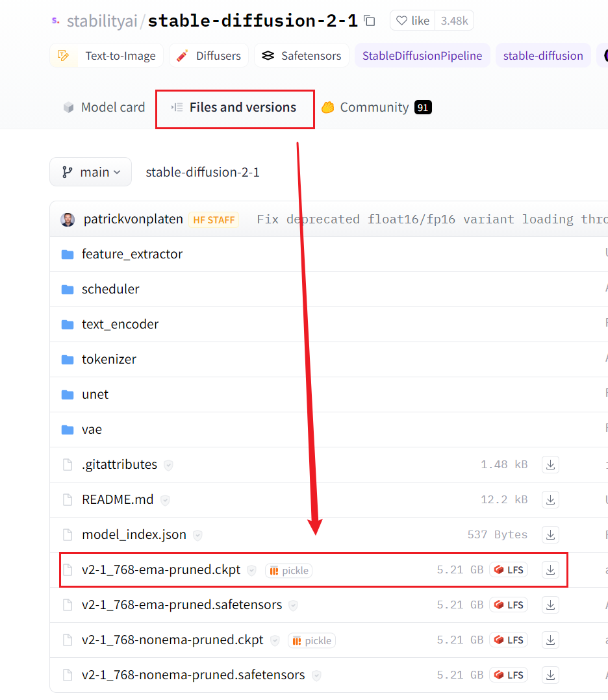Open the tokenizer folder
This screenshot has height=700, width=608.
tap(109, 359)
